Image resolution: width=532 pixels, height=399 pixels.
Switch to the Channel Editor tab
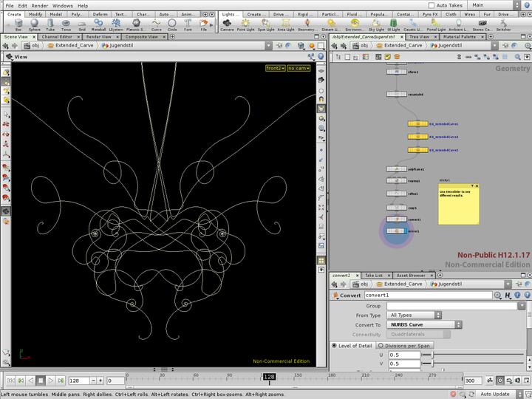pos(57,37)
